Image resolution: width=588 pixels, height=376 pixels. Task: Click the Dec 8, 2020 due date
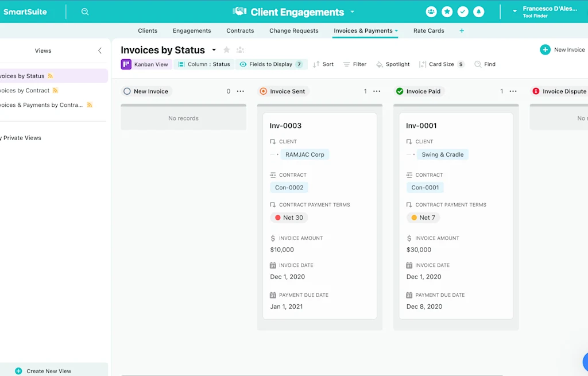pos(424,307)
